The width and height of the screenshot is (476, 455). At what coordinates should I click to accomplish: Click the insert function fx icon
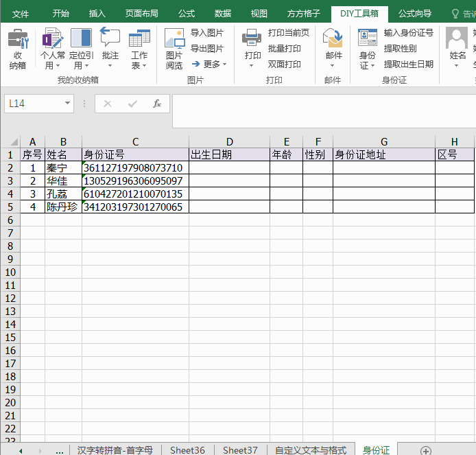(156, 104)
